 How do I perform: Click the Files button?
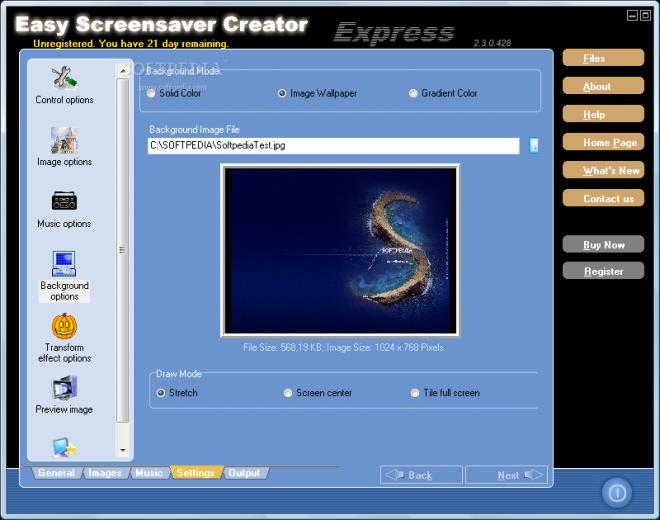coord(603,58)
